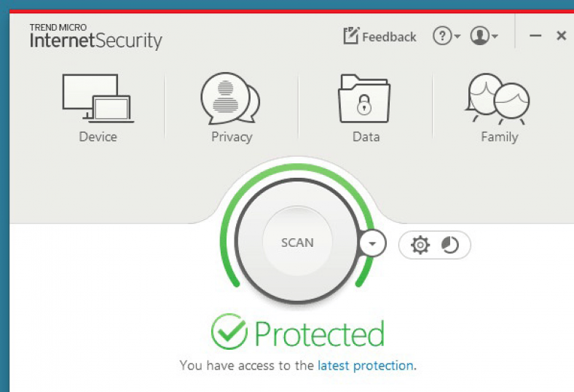This screenshot has width=574, height=392.
Task: Click the Feedback pencil-note icon
Action: point(351,36)
